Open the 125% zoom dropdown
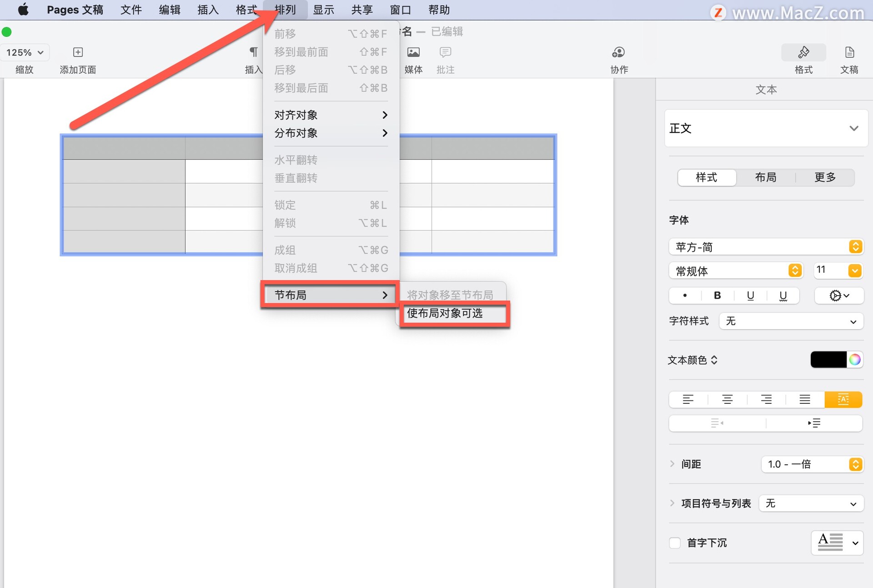873x588 pixels. click(x=25, y=52)
